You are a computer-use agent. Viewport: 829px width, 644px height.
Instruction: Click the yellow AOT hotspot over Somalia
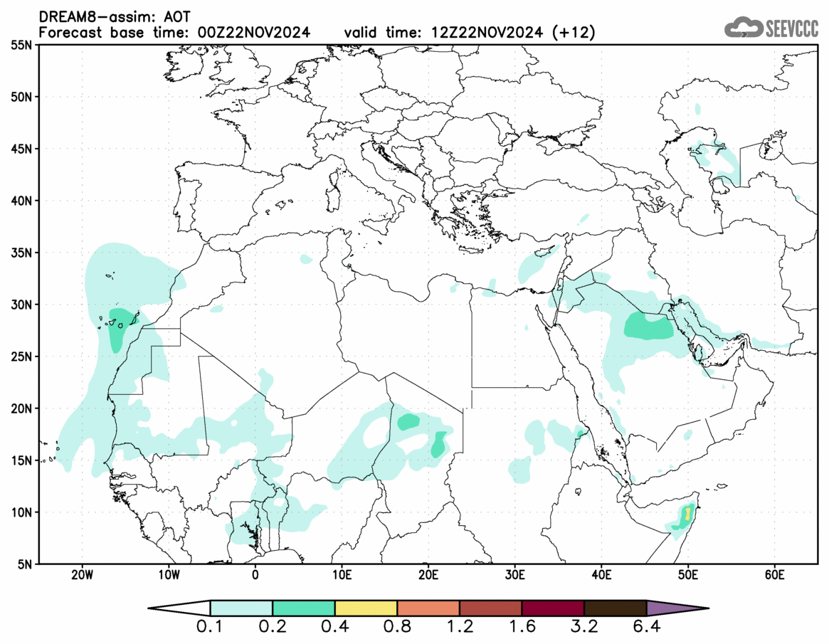(687, 514)
